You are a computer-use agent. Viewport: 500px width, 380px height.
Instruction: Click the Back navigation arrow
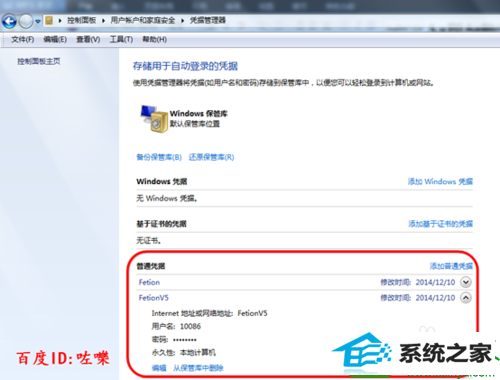tap(9, 21)
